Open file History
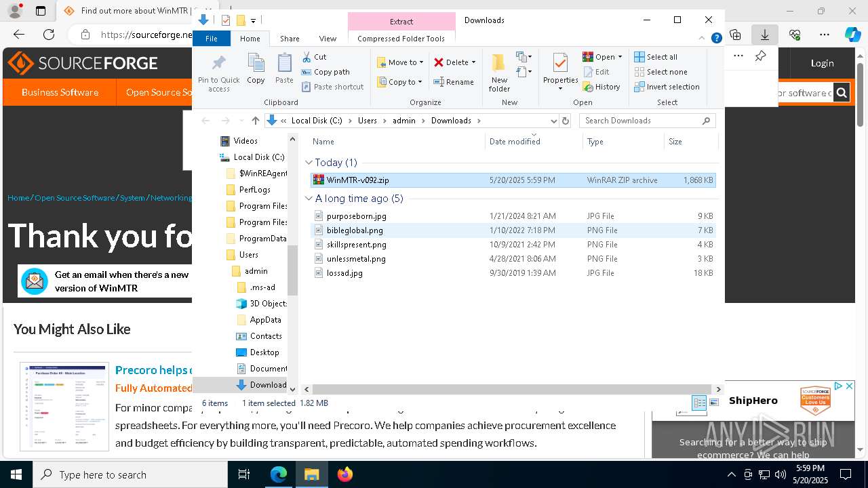This screenshot has width=868, height=488. coord(601,87)
